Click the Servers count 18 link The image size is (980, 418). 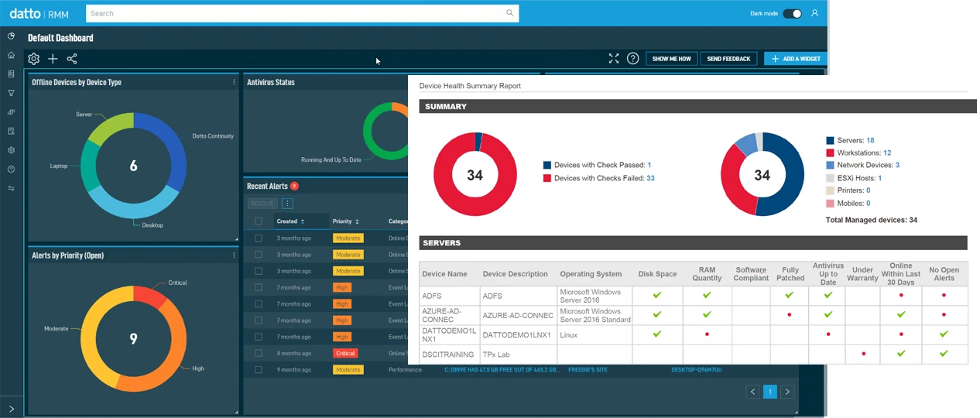click(x=870, y=140)
